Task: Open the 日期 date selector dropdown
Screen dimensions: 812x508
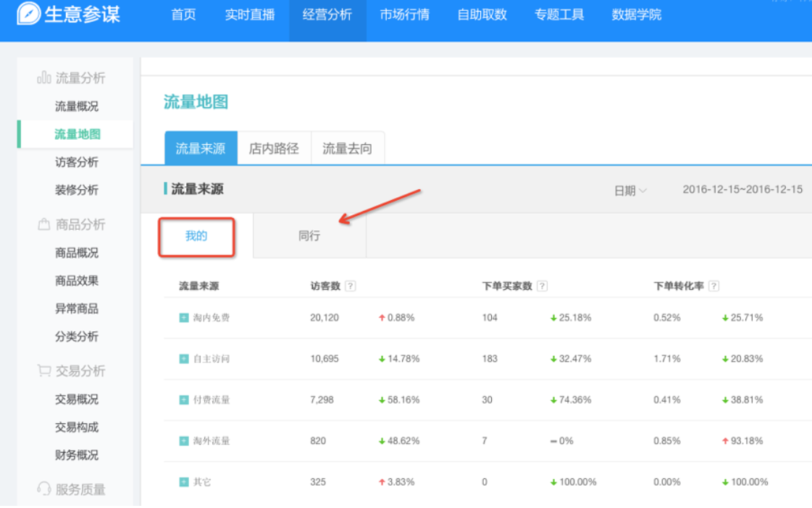Action: point(628,189)
